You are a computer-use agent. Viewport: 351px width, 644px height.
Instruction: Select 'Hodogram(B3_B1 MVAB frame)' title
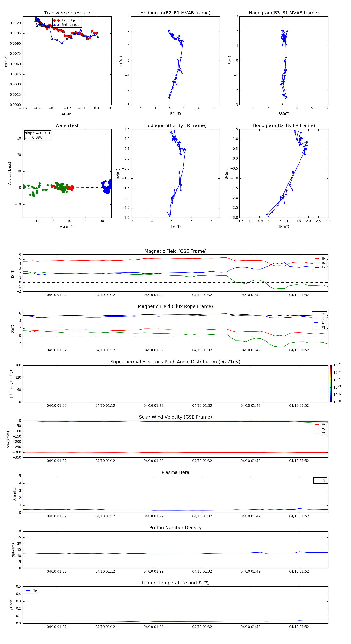pyautogui.click(x=284, y=13)
